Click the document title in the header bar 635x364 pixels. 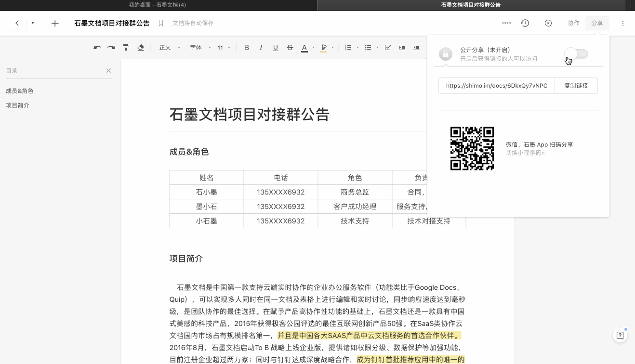tap(112, 23)
